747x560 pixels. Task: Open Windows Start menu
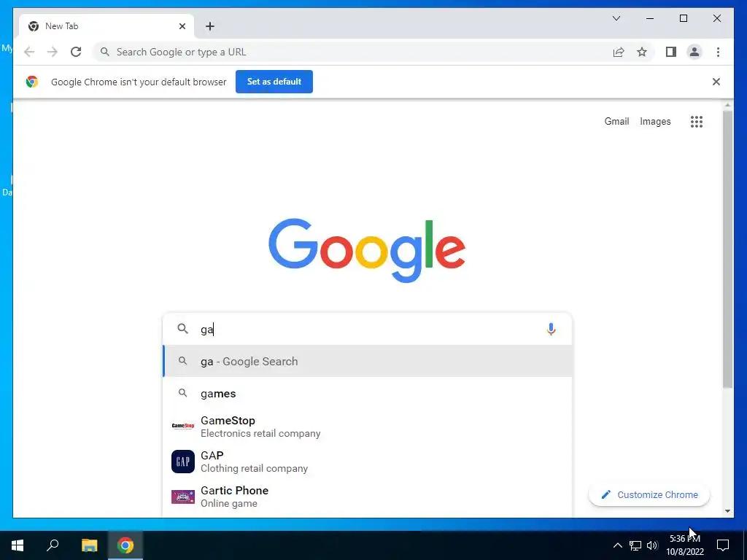pos(18,545)
